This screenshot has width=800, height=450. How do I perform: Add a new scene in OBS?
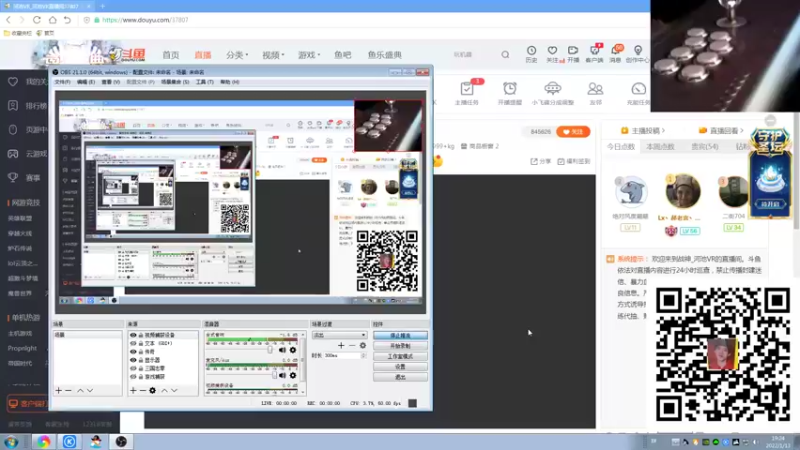tap(59, 390)
